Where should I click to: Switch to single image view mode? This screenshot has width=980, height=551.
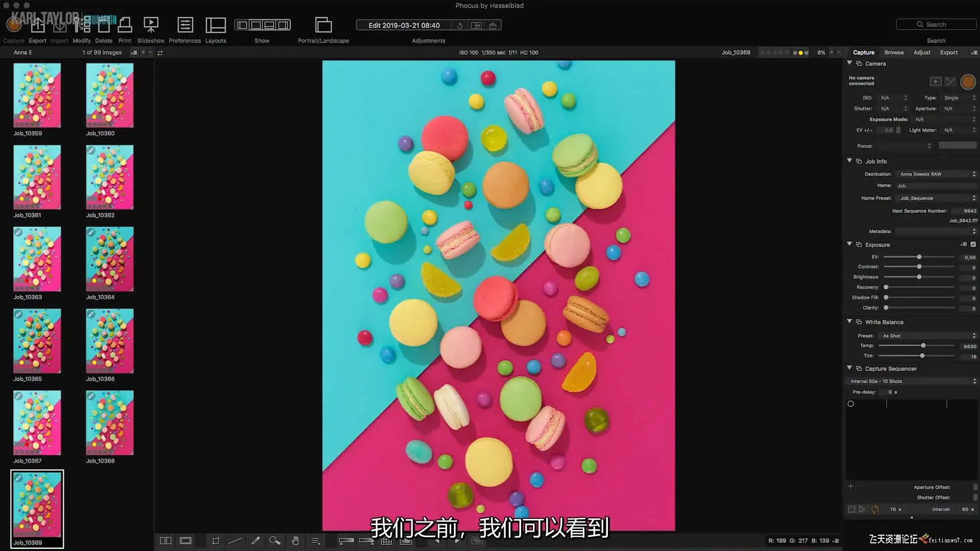(185, 541)
